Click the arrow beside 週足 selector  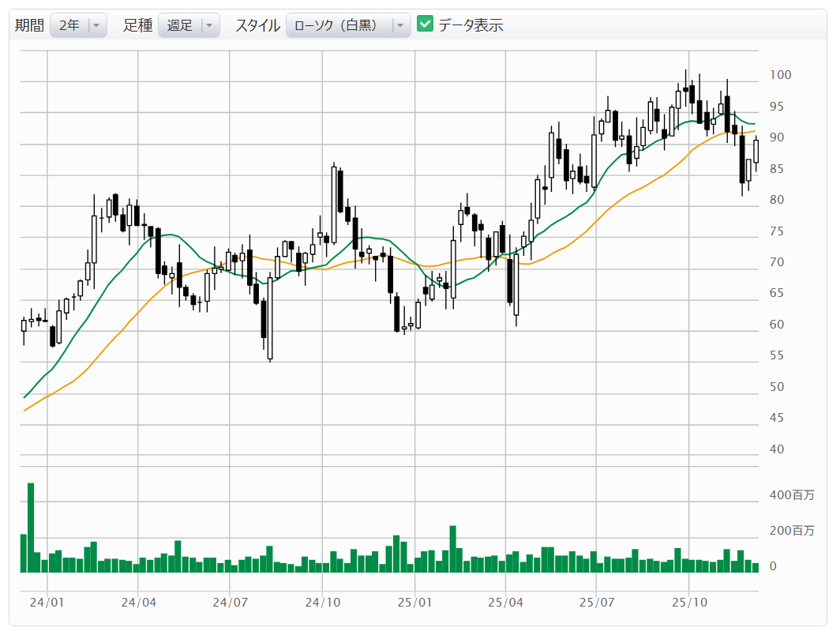click(x=209, y=25)
